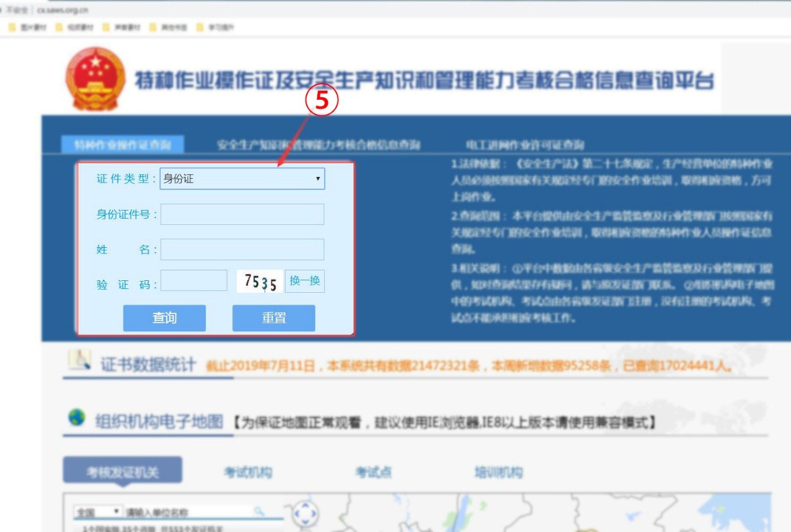Open the 证件类型 dropdown showing 身份证

pyautogui.click(x=242, y=179)
